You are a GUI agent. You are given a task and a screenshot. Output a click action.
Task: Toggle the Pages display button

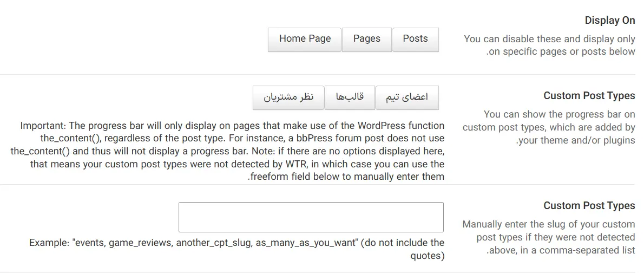pos(367,40)
